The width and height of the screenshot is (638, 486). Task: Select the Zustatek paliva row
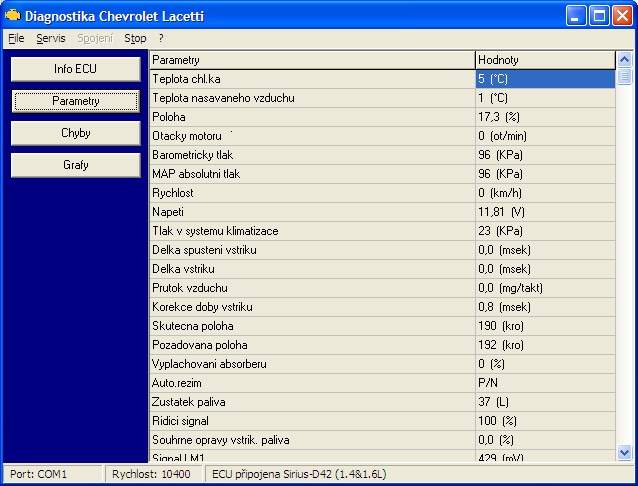coord(382,402)
